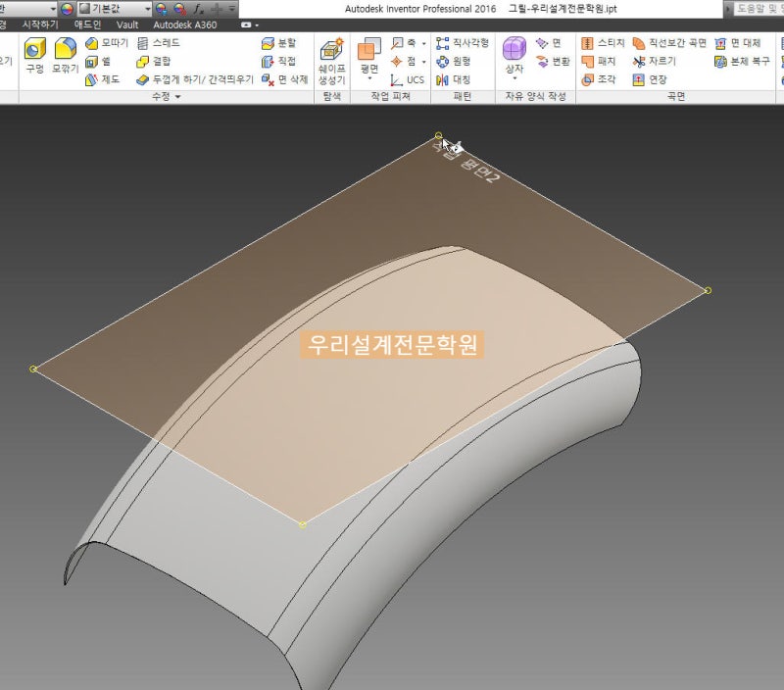The image size is (784, 690).
Task: Open the 기본값 appearance dropdown
Action: click(x=147, y=8)
